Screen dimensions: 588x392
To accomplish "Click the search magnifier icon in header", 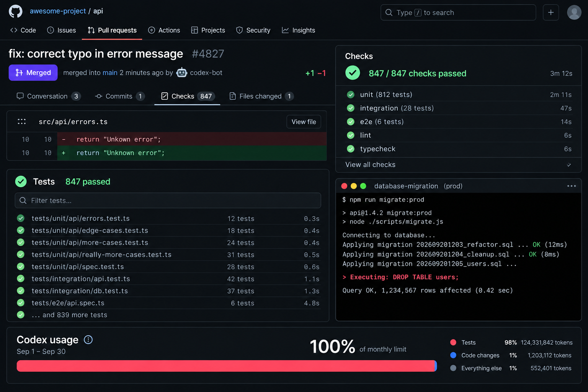I will 389,13.
